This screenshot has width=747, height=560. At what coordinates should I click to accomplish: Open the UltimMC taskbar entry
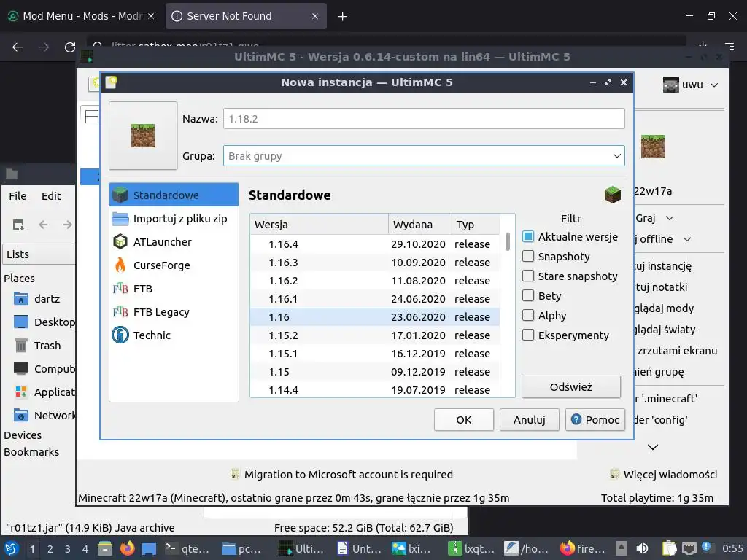coord(301,548)
